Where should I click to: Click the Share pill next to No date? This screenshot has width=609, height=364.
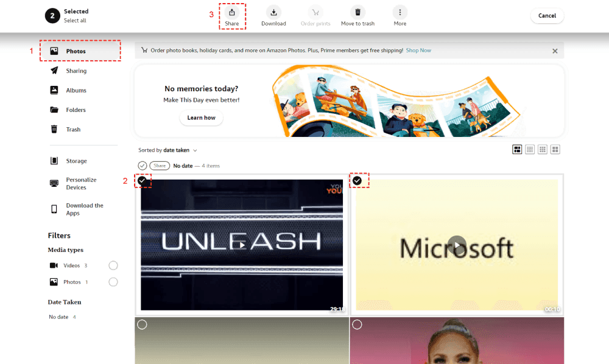point(160,166)
